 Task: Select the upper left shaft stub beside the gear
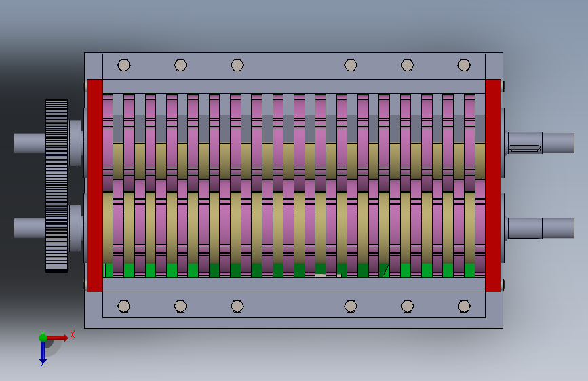[x=30, y=143]
